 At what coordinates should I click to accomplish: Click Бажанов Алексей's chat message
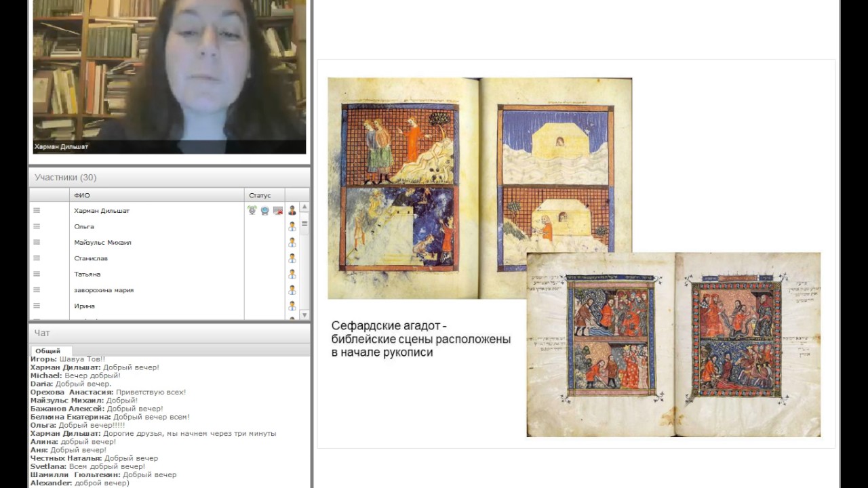tap(136, 409)
